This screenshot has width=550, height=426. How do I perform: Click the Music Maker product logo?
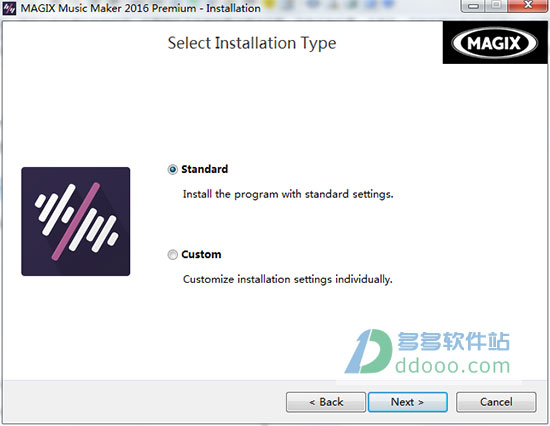pos(75,221)
